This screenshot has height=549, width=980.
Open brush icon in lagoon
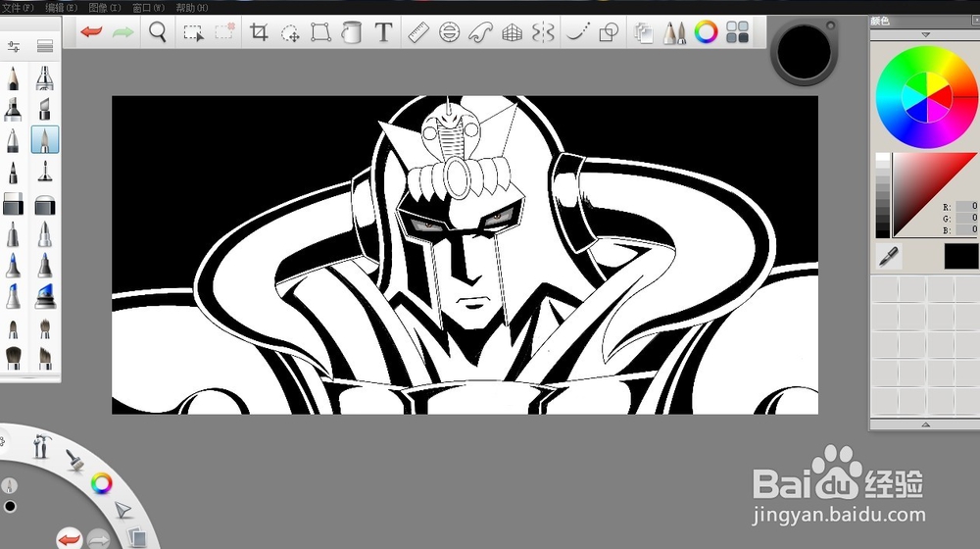75,460
